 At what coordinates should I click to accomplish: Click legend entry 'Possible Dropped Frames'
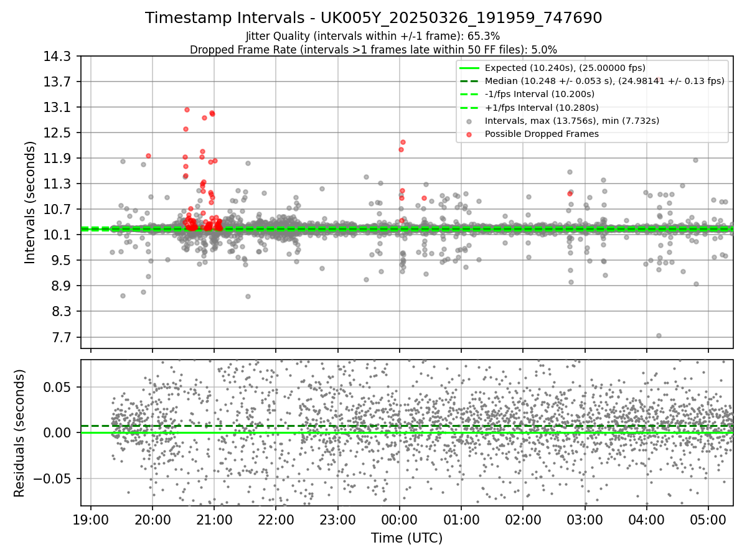pyautogui.click(x=542, y=134)
